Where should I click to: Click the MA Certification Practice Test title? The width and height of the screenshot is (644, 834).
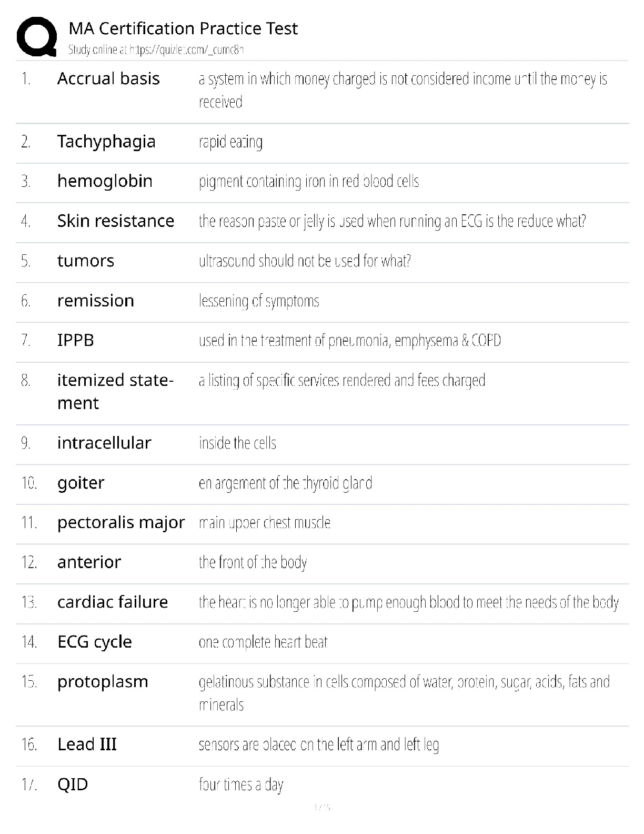click(x=183, y=28)
